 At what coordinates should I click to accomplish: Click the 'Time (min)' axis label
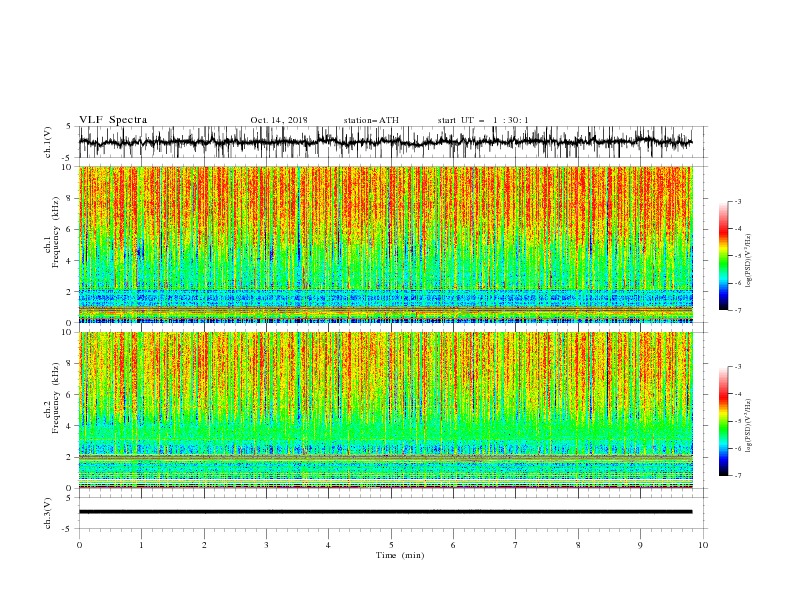pos(400,555)
